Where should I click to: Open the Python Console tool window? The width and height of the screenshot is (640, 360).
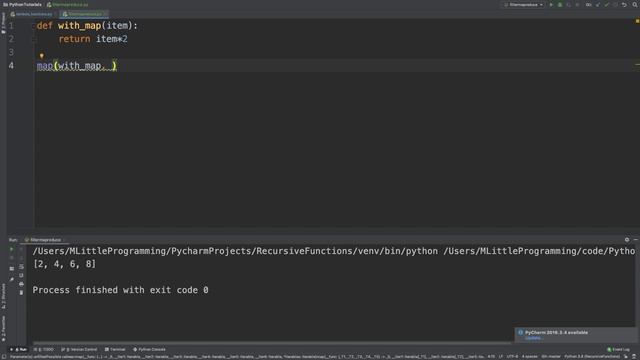coord(149,349)
